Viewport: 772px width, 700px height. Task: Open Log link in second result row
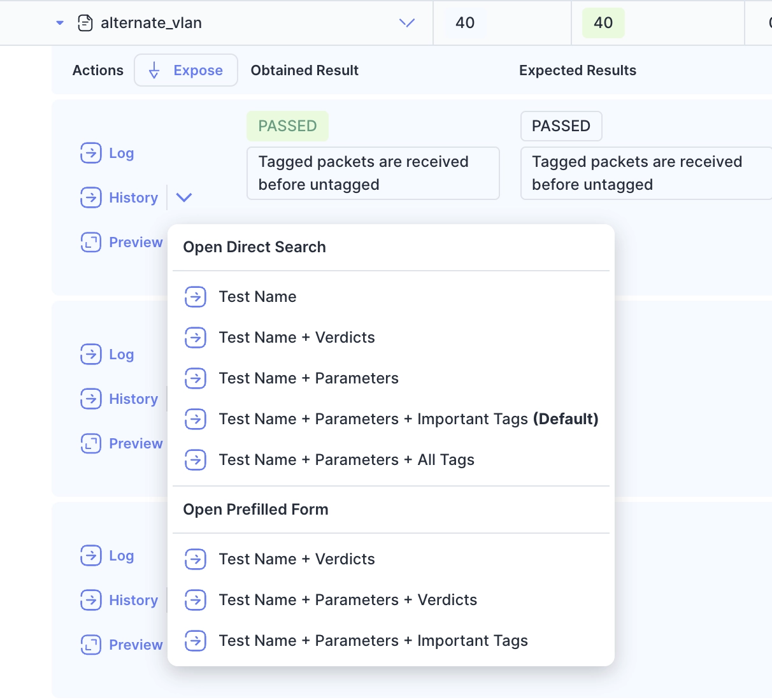tap(121, 354)
